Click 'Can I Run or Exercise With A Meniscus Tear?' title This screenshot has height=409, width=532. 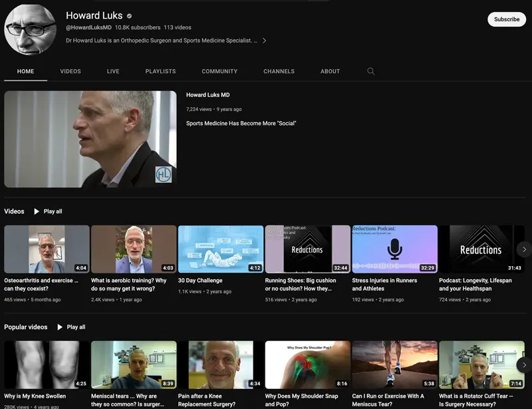click(x=388, y=400)
